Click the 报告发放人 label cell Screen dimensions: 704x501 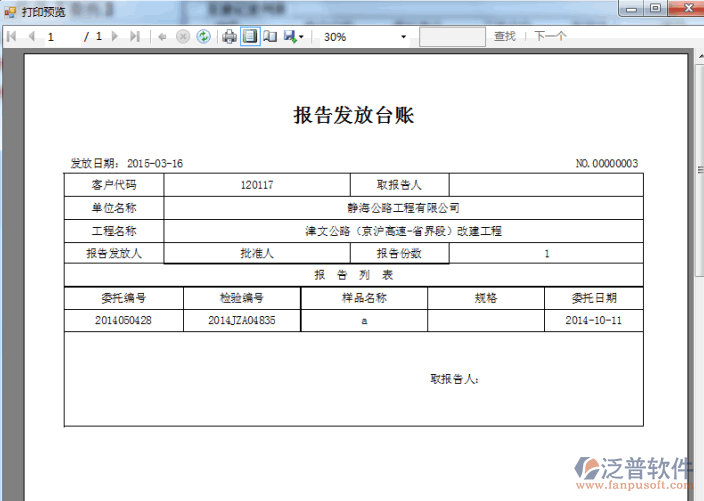pos(114,253)
